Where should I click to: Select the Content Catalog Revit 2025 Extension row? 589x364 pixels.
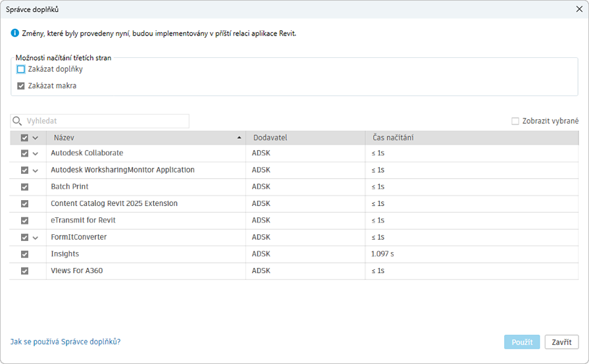(x=114, y=203)
